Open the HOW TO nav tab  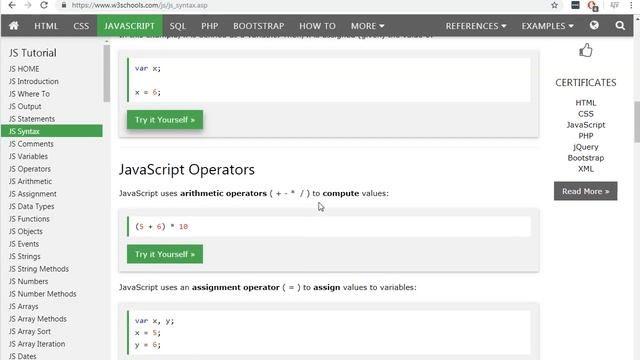317,26
